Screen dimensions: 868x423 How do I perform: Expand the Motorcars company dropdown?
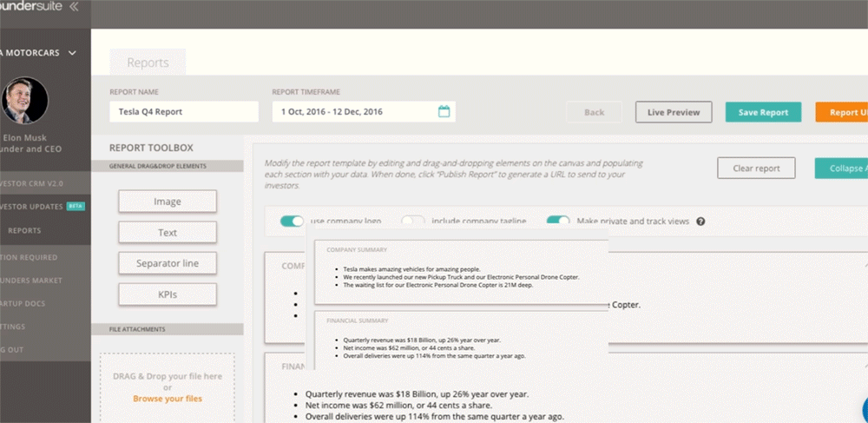72,53
